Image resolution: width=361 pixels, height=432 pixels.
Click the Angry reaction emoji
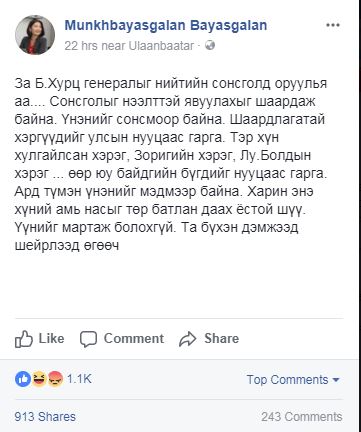(x=55, y=379)
